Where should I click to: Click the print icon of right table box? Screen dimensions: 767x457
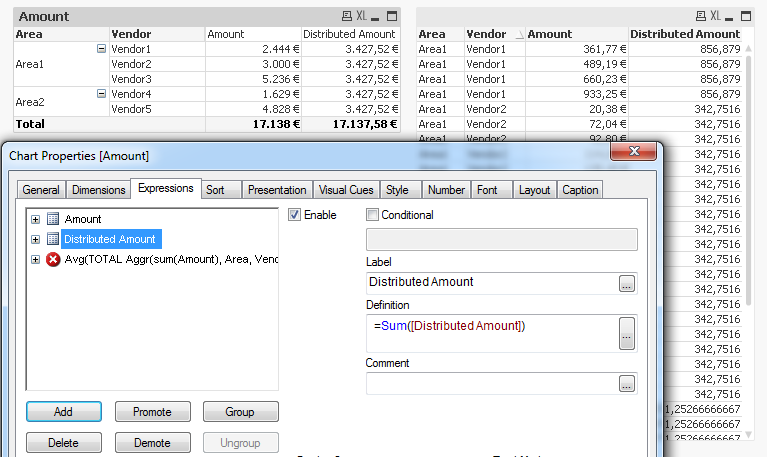700,16
